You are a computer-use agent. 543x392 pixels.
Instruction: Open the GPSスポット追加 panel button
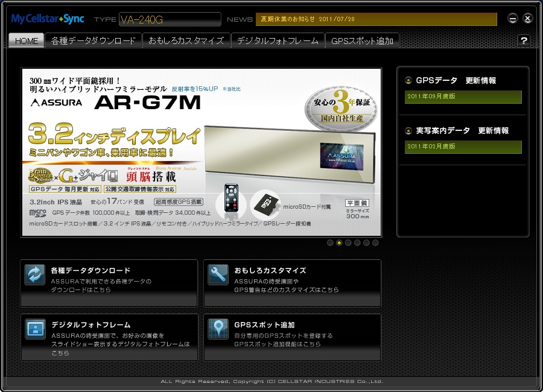click(x=292, y=338)
